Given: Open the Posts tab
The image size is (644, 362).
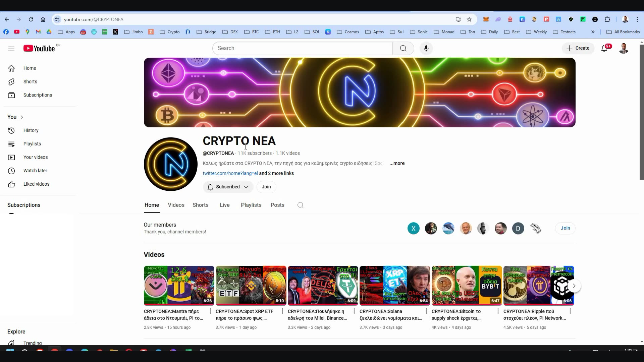Looking at the screenshot, I should click(277, 205).
